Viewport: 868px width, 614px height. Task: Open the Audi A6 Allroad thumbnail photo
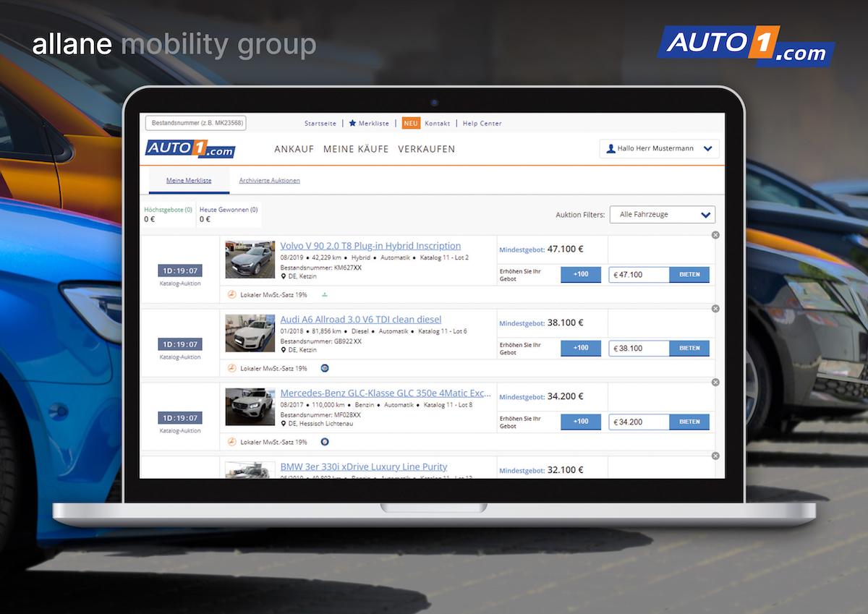click(250, 333)
